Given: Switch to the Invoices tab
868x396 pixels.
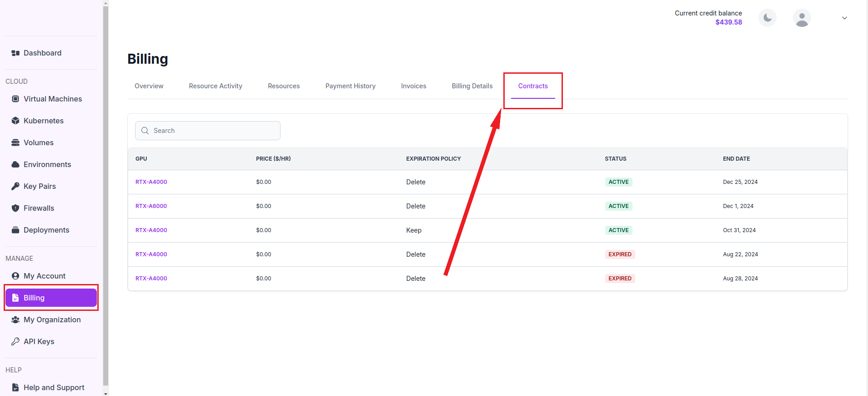Looking at the screenshot, I should point(413,86).
